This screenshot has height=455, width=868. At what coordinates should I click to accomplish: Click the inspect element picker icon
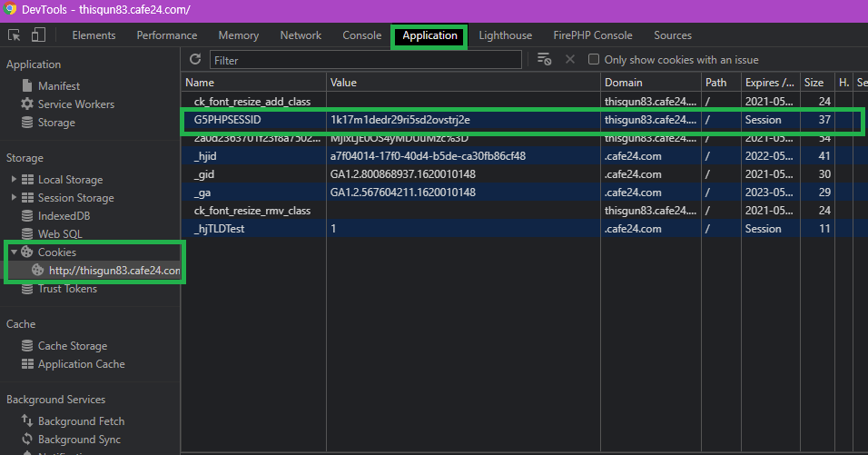(x=15, y=35)
